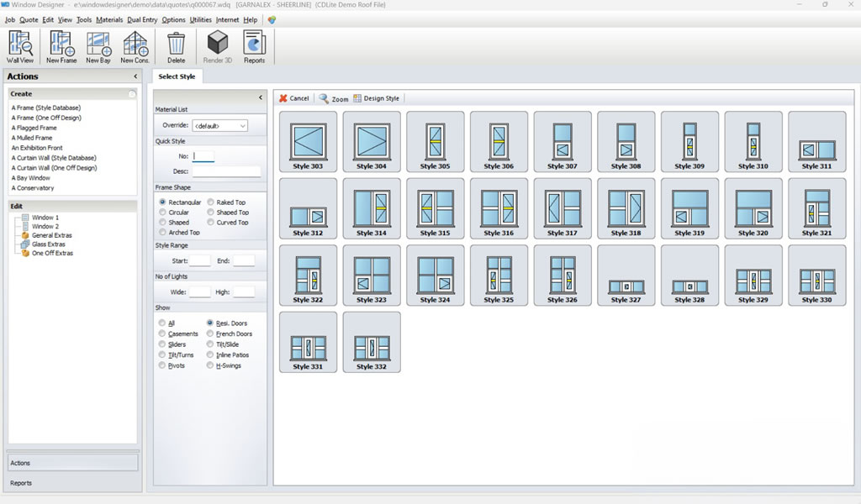Select the Casements radio button
The height and width of the screenshot is (504, 861).
[163, 333]
